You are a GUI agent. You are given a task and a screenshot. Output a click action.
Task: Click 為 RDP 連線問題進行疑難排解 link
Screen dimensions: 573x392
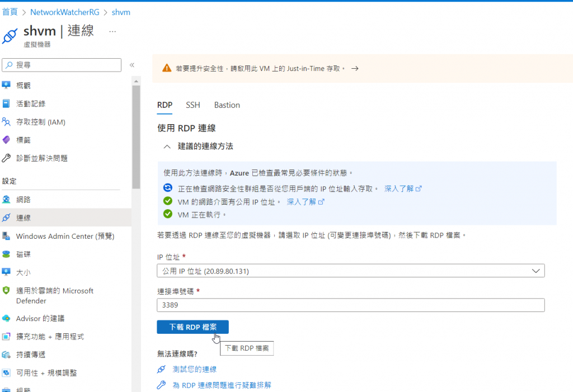pos(222,385)
